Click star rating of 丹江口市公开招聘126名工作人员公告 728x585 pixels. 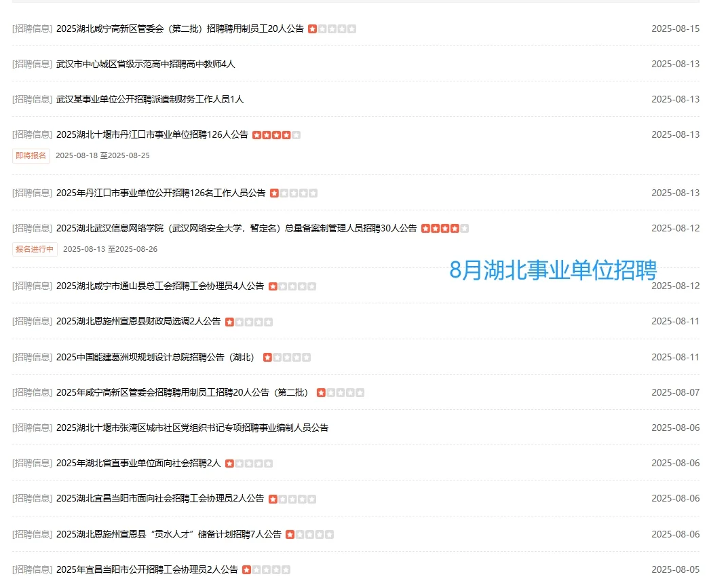293,193
